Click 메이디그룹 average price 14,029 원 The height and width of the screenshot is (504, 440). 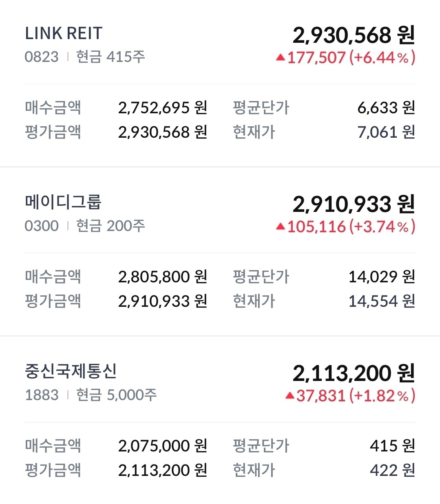[x=381, y=277]
